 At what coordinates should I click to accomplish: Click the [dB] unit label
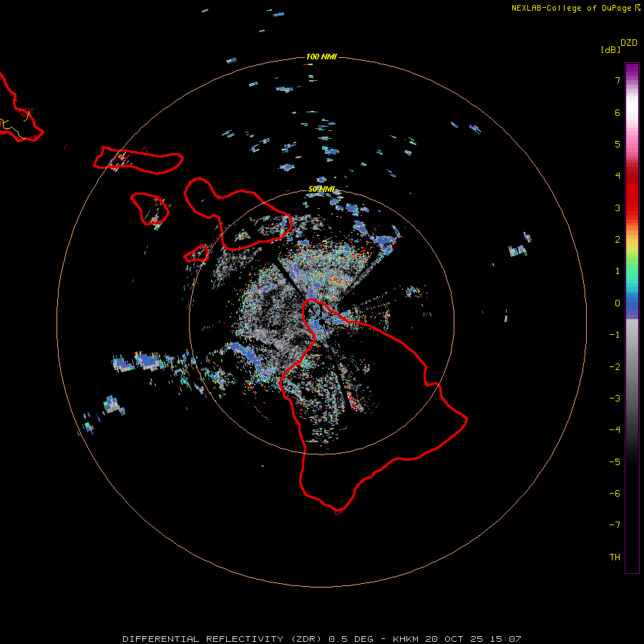point(610,49)
